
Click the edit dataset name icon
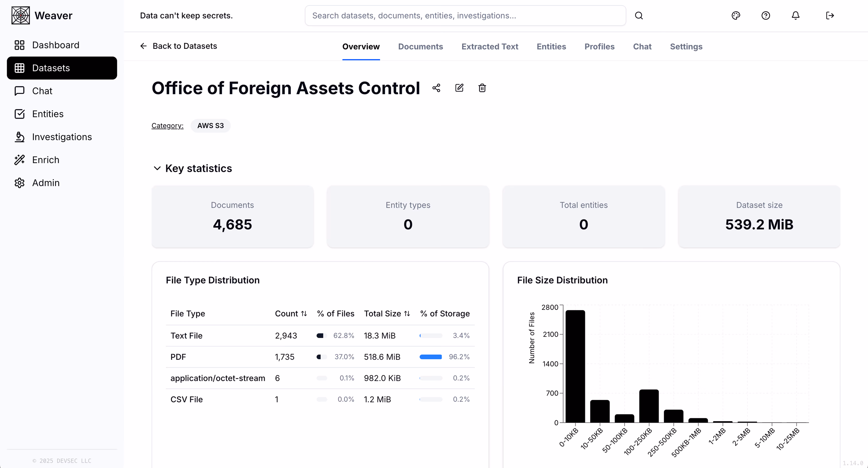pyautogui.click(x=459, y=88)
